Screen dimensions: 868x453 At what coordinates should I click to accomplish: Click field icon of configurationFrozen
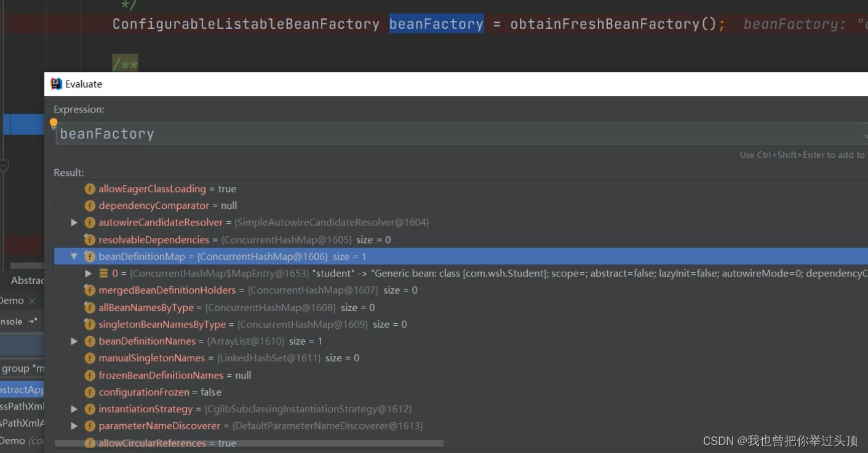coord(90,392)
